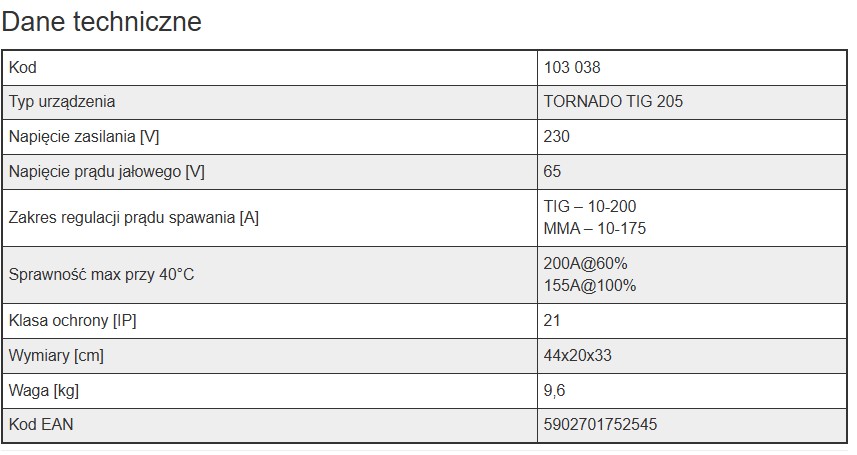This screenshot has width=857, height=455.
Task: Click the weight value 9,6
Action: coord(554,390)
